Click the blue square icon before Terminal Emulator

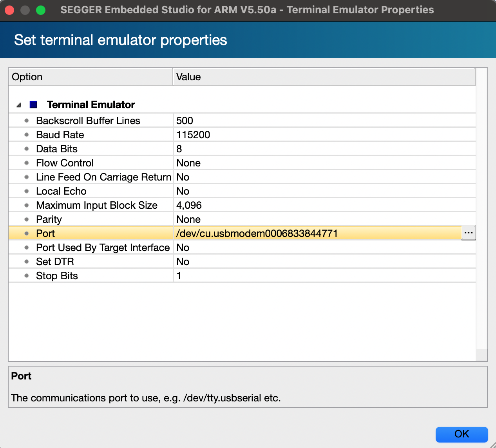coord(33,104)
